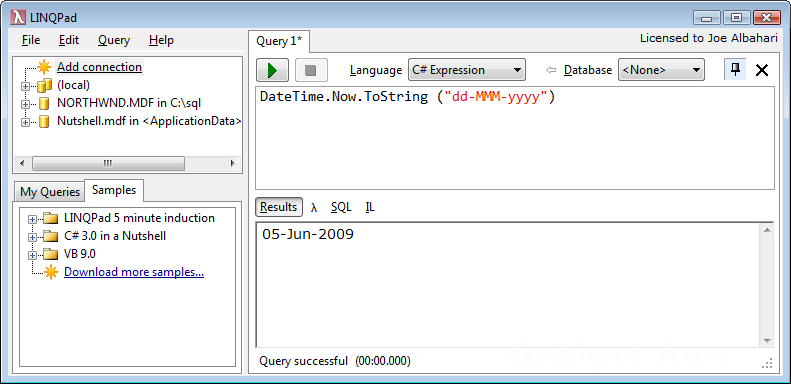Screen dimensions: 791x384
Task: Select C# 3.0 in a Nutshell label
Action: [116, 236]
